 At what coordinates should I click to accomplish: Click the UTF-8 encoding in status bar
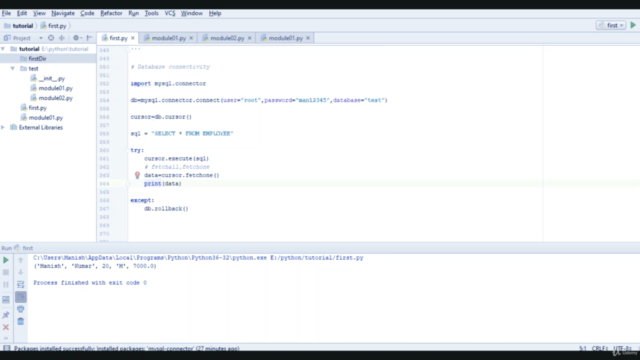622,348
